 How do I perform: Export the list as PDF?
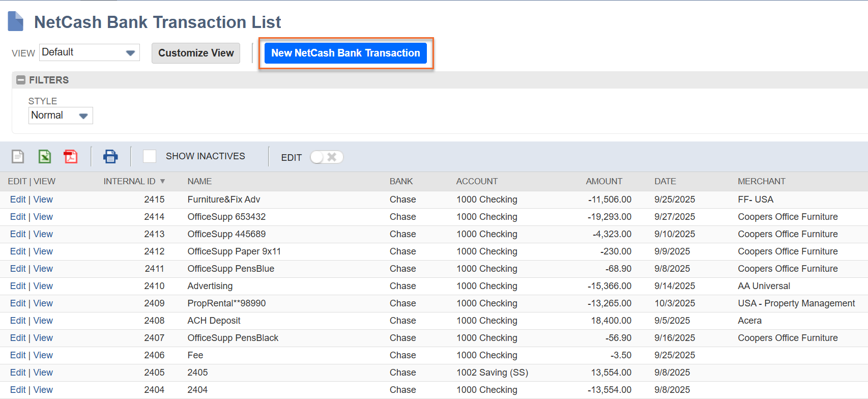point(71,156)
